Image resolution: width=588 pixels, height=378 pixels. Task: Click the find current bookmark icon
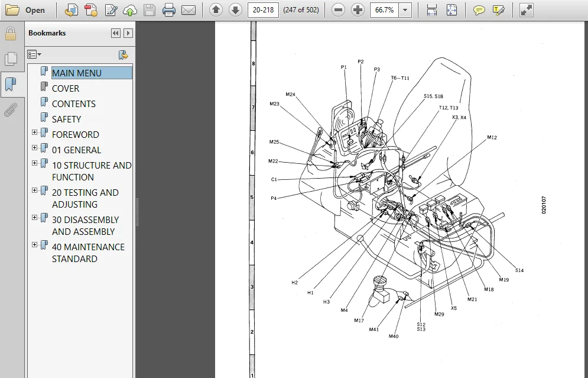click(123, 55)
